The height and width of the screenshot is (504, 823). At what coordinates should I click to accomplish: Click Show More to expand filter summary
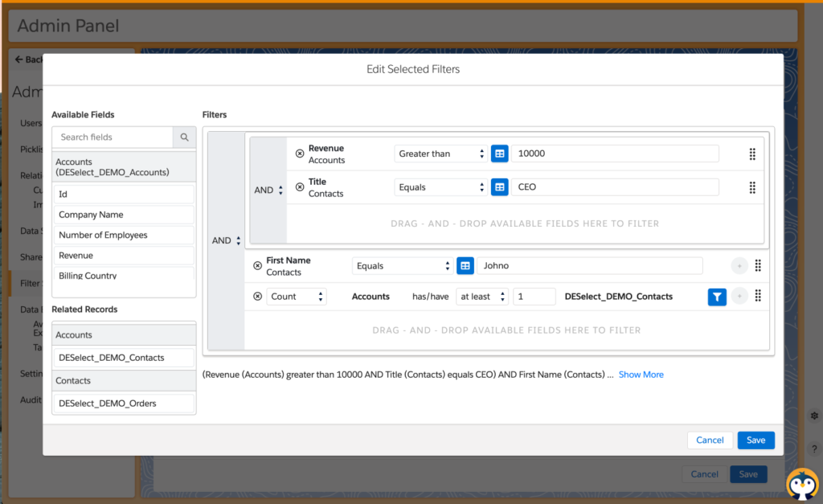coord(641,375)
